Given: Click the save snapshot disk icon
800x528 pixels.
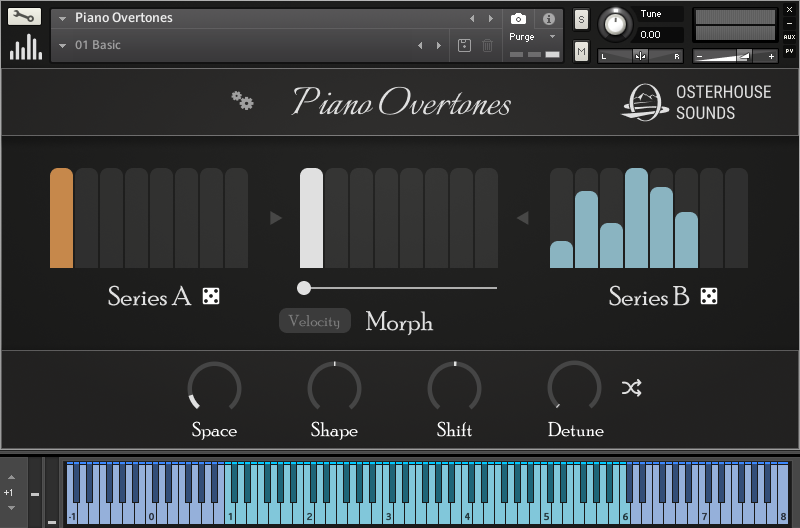Looking at the screenshot, I should pos(464,45).
